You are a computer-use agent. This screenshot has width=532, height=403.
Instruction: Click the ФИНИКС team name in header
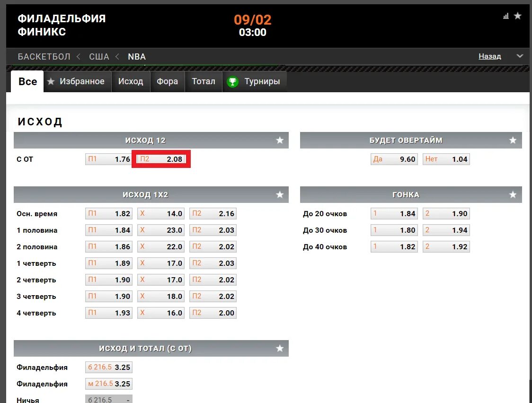point(42,32)
